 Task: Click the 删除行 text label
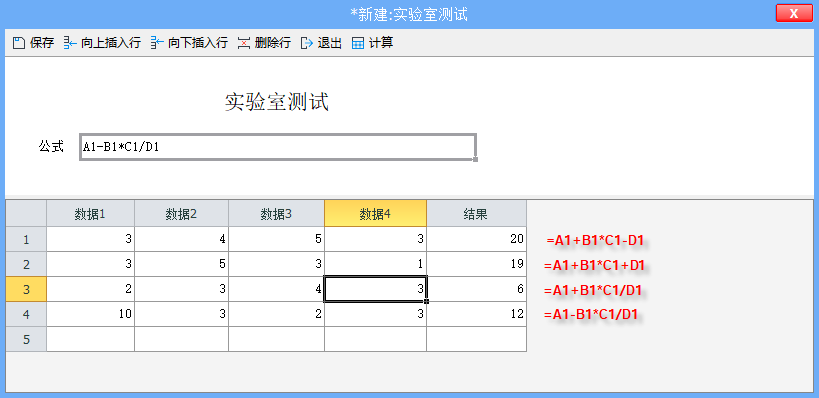coord(273,43)
